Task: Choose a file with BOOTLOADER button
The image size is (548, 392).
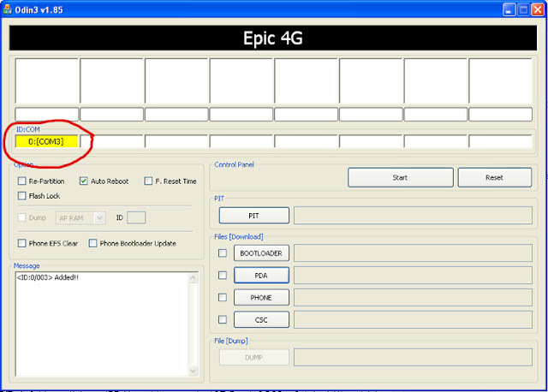Action: click(261, 253)
